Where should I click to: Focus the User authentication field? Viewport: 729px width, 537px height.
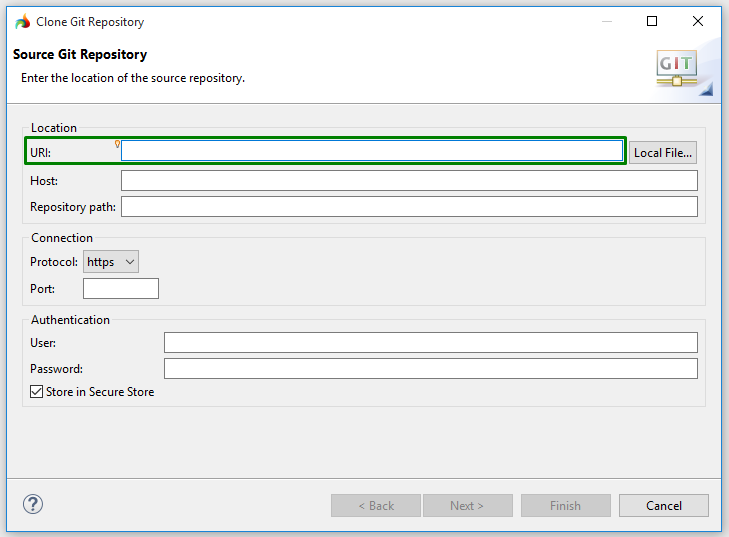430,343
